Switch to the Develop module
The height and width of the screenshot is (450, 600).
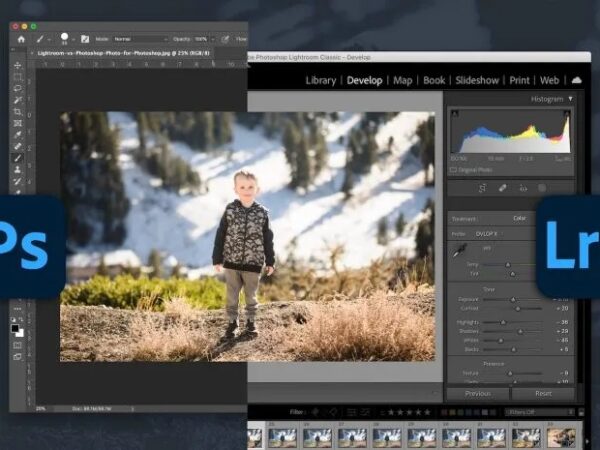click(364, 80)
